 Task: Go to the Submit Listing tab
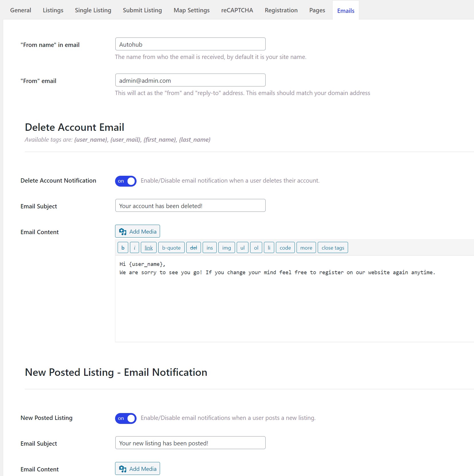(142, 10)
